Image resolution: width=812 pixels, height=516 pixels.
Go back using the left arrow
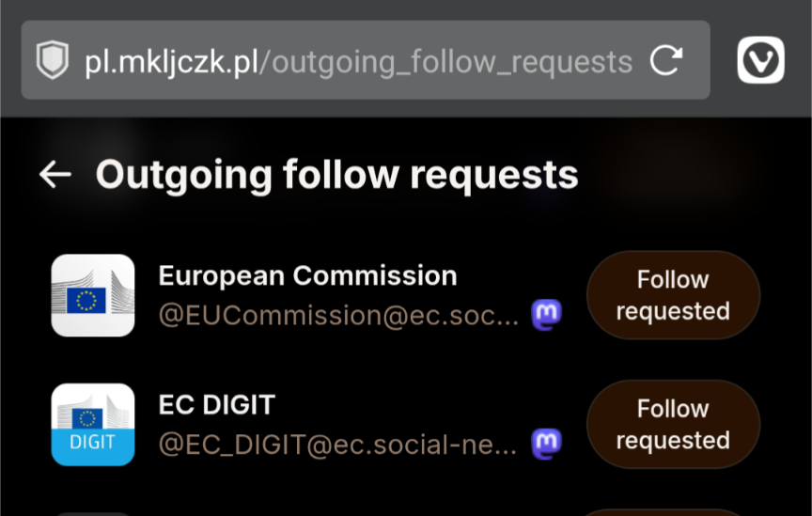point(55,174)
